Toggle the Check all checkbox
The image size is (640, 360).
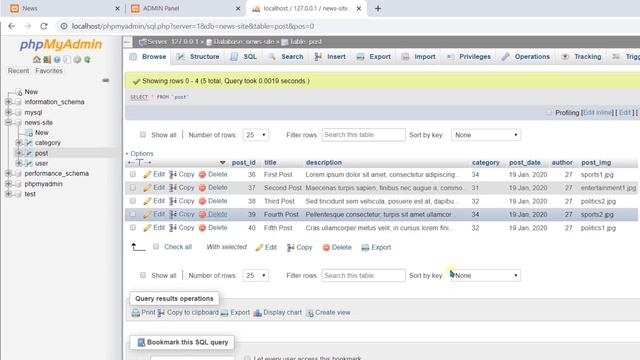pos(156,247)
